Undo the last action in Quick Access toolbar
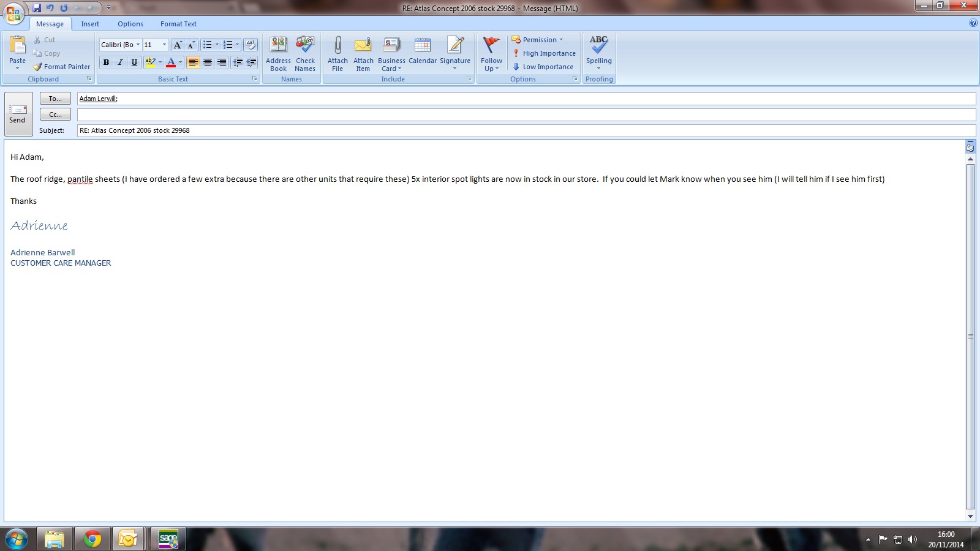The image size is (980, 551). click(50, 8)
